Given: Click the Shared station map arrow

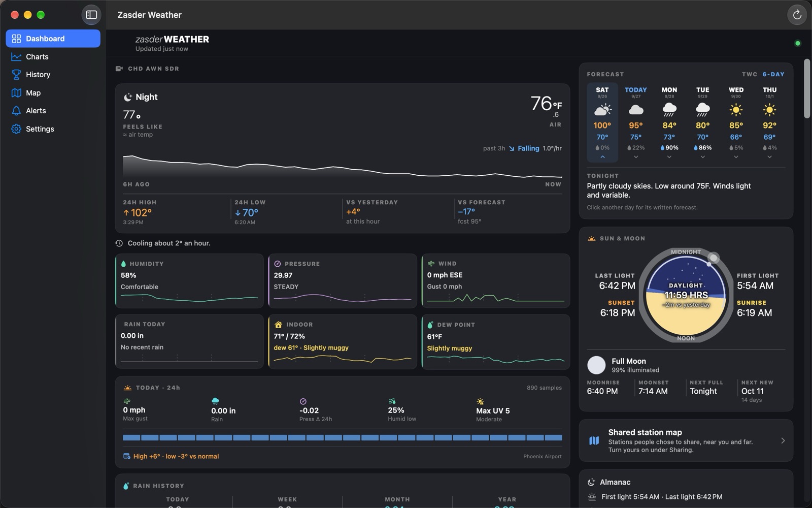Looking at the screenshot, I should click(x=783, y=440).
